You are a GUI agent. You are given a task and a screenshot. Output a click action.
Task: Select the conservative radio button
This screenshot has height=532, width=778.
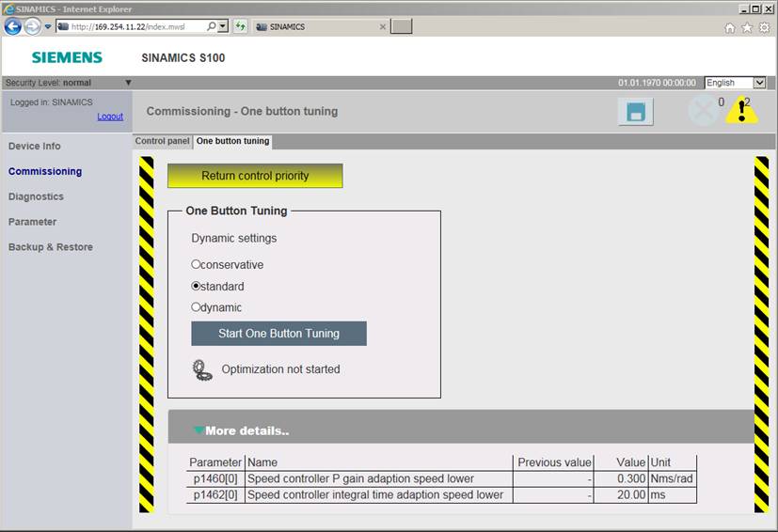[x=196, y=264]
